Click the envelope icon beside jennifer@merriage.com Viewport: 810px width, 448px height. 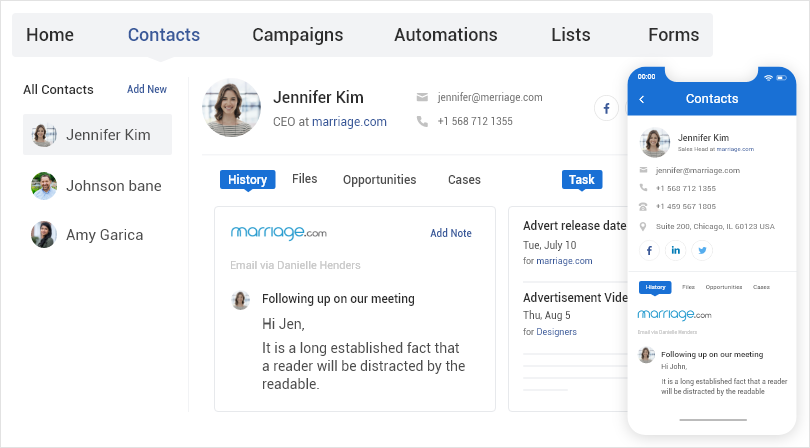click(x=422, y=97)
